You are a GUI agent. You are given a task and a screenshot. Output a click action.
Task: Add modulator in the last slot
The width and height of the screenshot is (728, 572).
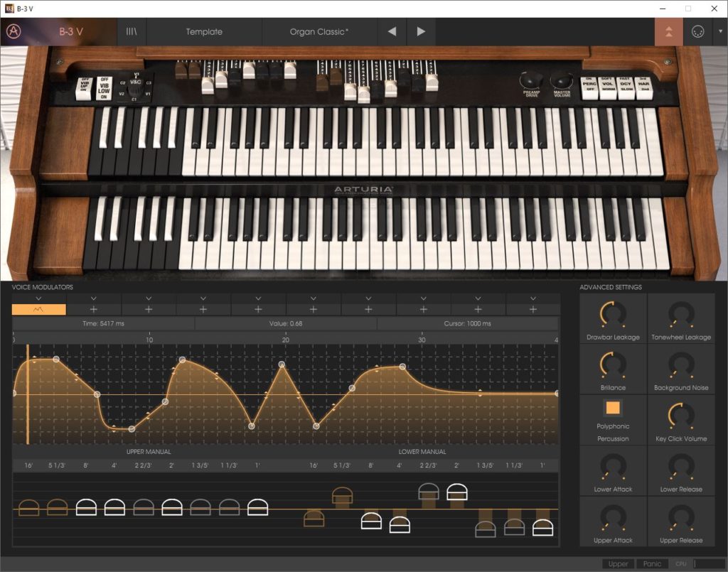click(533, 309)
